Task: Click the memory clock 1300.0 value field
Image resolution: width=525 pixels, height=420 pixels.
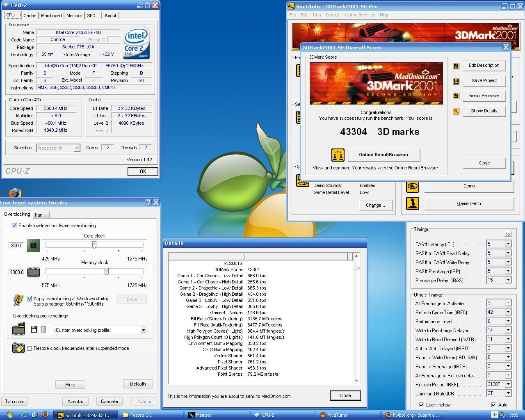Action: point(17,272)
